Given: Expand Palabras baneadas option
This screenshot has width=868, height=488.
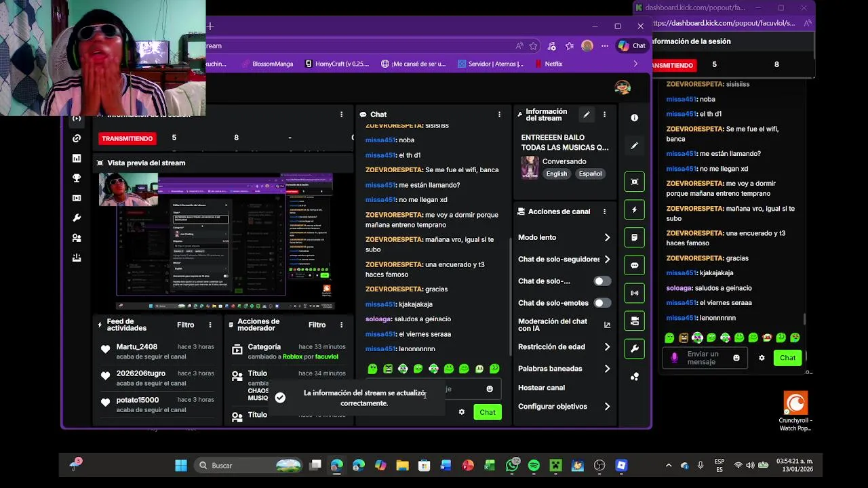Looking at the screenshot, I should [564, 369].
